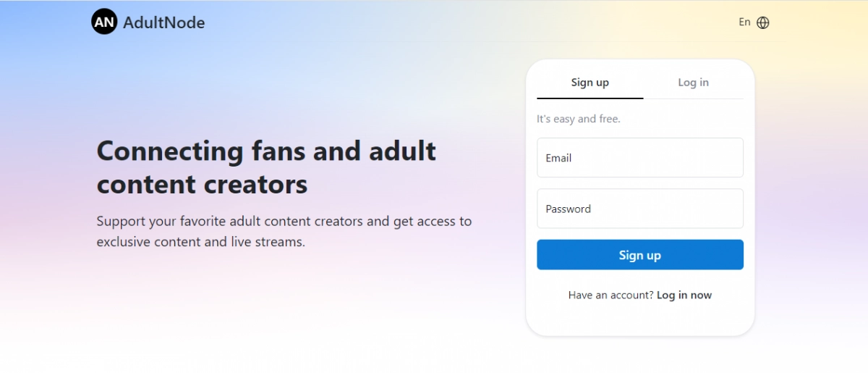Click the Email placeholder label
Viewport: 868px width, 373px height.
tap(558, 158)
